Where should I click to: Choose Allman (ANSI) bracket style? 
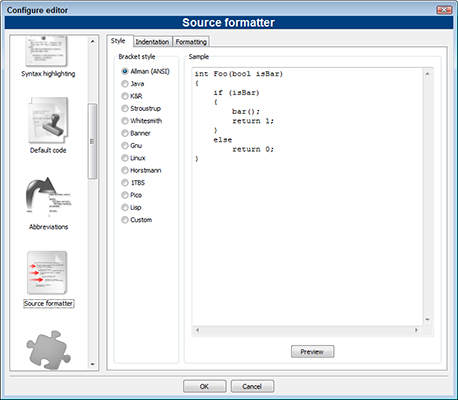[x=145, y=71]
